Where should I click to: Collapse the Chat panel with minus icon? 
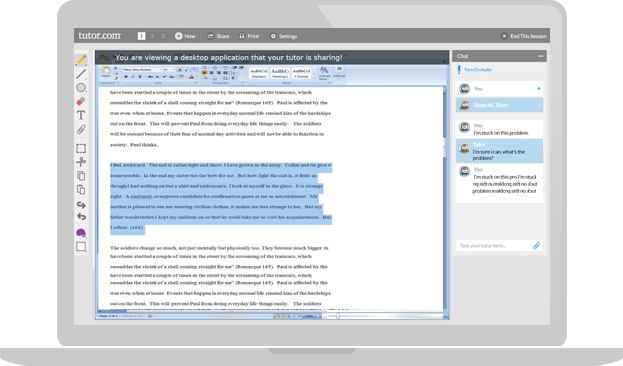[x=540, y=56]
